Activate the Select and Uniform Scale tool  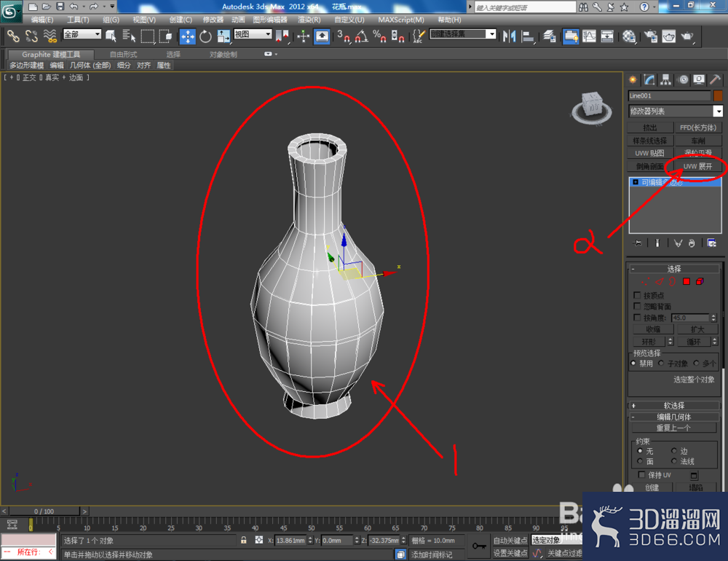pyautogui.click(x=223, y=36)
